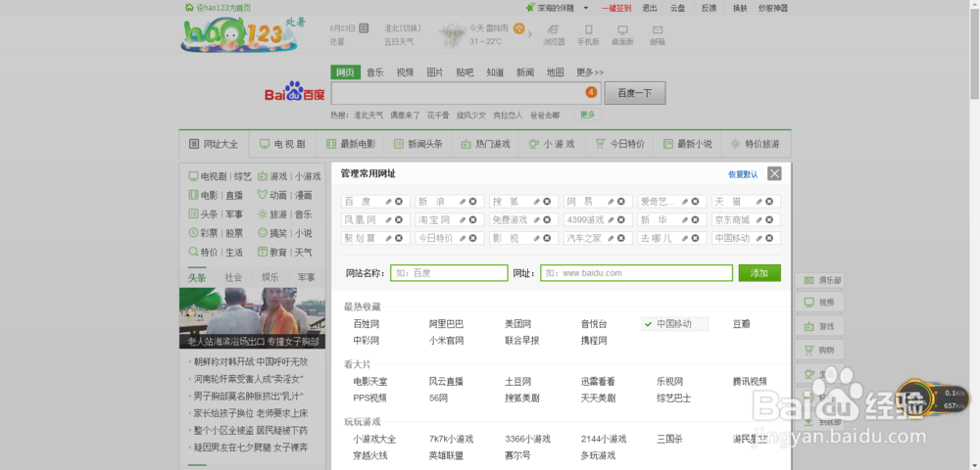Focus the 网址 URL input field
Viewport: 980px width, 470px height.
pyautogui.click(x=636, y=273)
